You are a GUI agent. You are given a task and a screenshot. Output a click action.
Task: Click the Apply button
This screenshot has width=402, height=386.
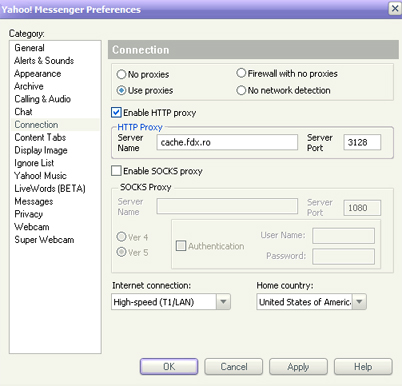[298, 367]
